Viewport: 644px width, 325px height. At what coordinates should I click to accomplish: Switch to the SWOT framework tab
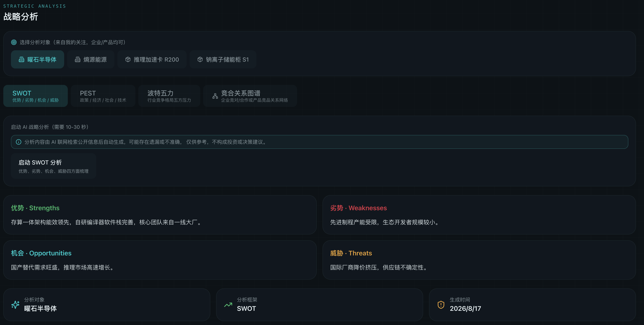[36, 96]
